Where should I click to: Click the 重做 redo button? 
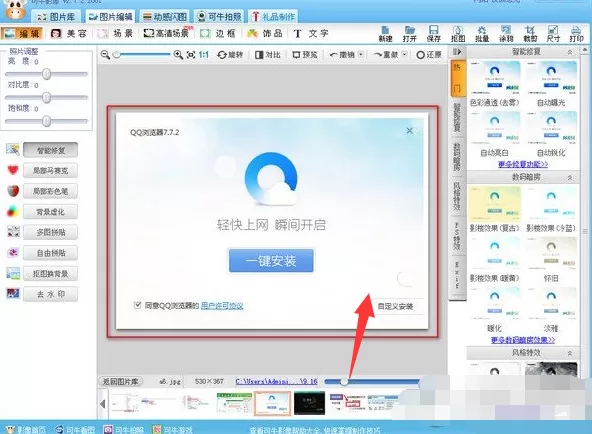386,55
